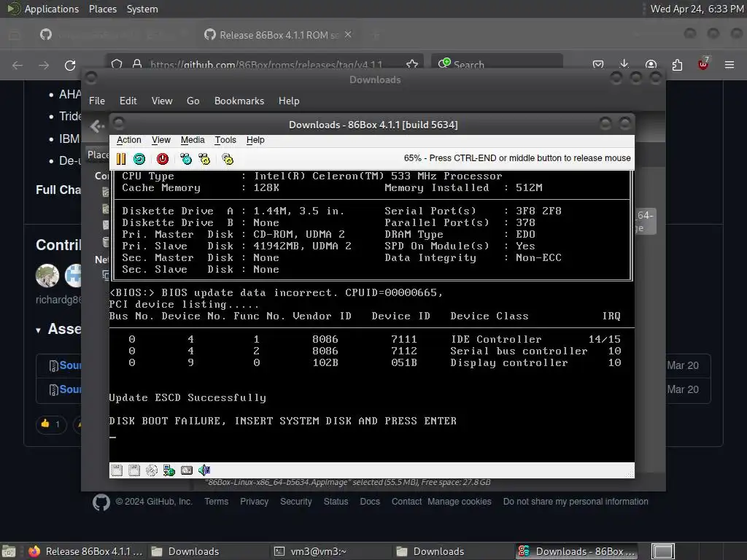Click the GitHub URL address bar
The image size is (747, 560).
266,64
